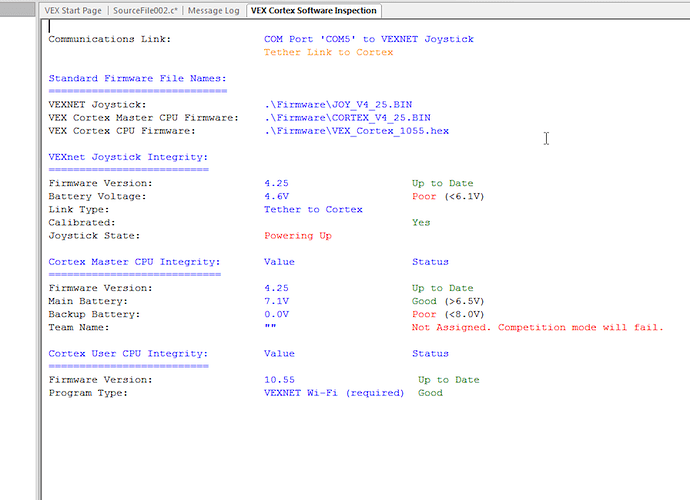Select the VEX Cortex Software Inspection tab
The image size is (690, 500).
click(313, 11)
